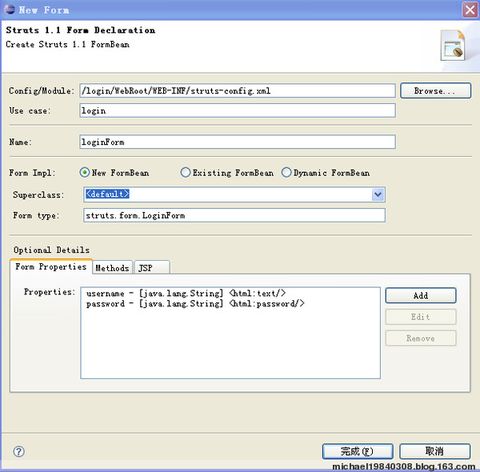Click the Remove property button
480x472 pixels.
[421, 338]
